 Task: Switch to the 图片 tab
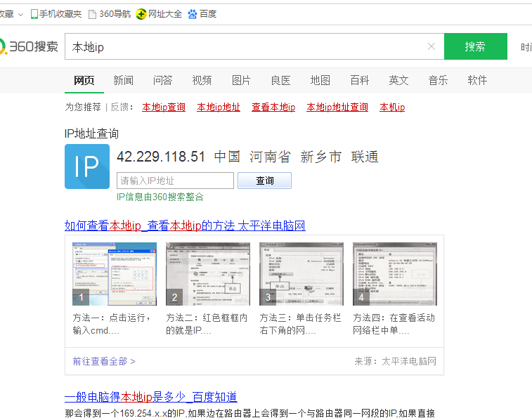(241, 80)
